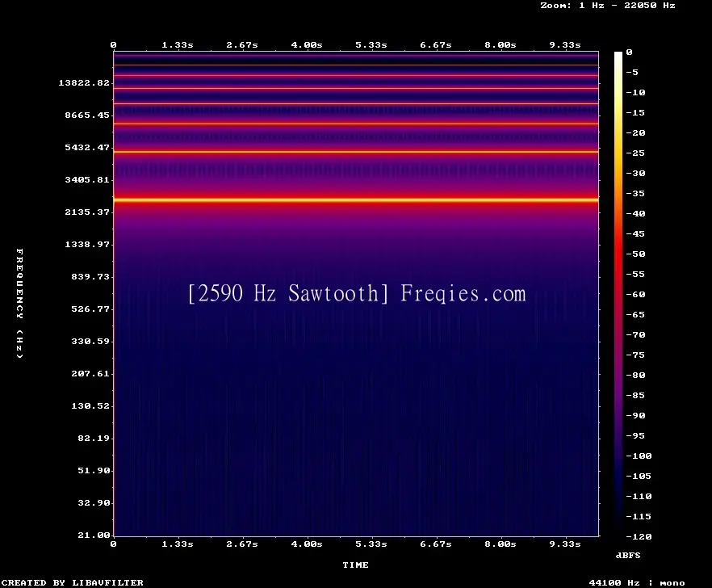Click the 3405.81 frequency label
The image size is (712, 588).
[x=87, y=179]
